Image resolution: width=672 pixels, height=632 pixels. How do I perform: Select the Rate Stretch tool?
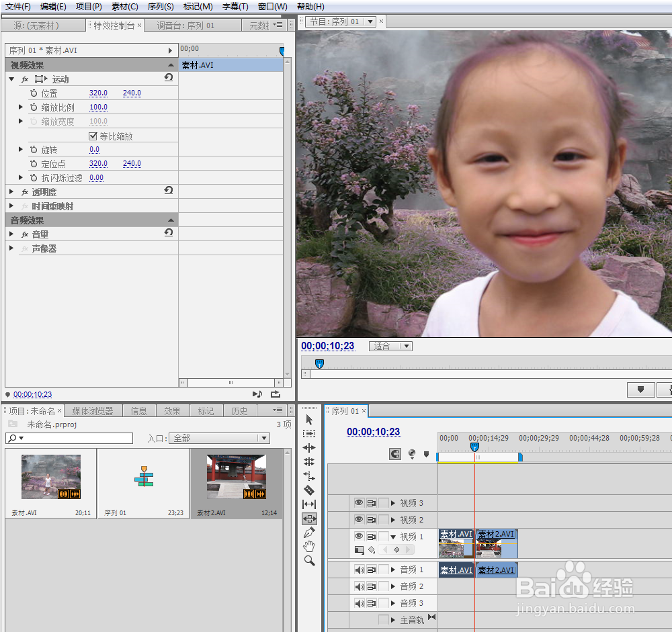pos(309,476)
